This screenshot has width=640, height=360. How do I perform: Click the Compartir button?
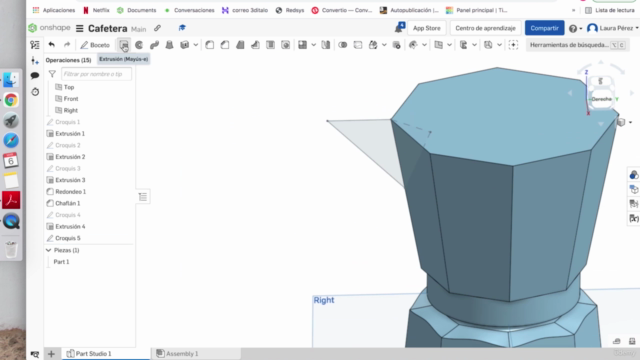click(x=544, y=28)
